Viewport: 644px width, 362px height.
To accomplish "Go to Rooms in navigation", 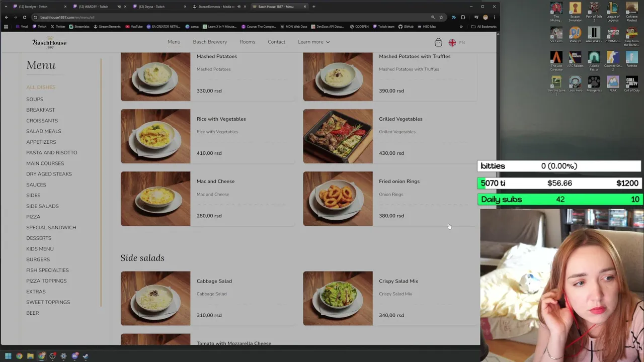I will pyautogui.click(x=247, y=42).
